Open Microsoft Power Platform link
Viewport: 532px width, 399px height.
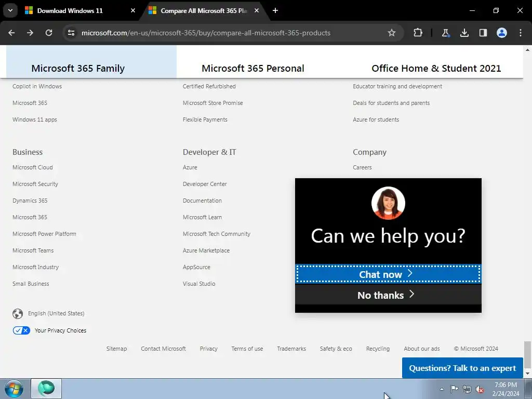pos(45,234)
